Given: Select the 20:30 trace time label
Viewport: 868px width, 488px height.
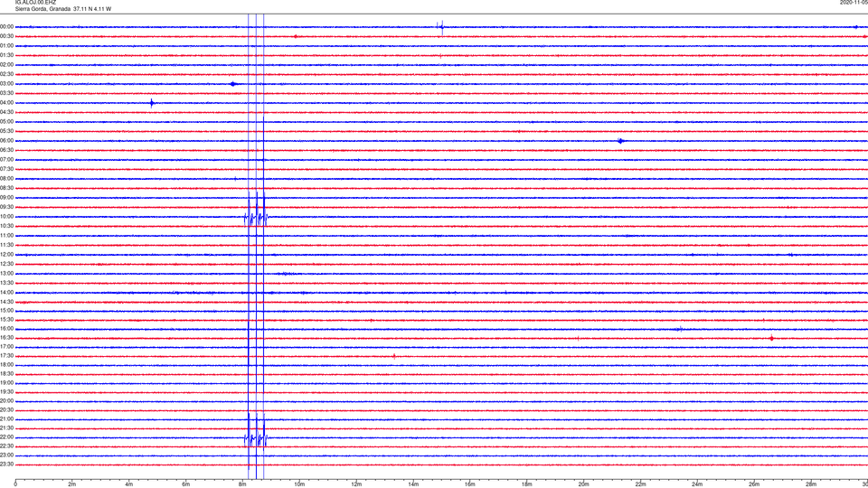Looking at the screenshot, I should point(6,410).
